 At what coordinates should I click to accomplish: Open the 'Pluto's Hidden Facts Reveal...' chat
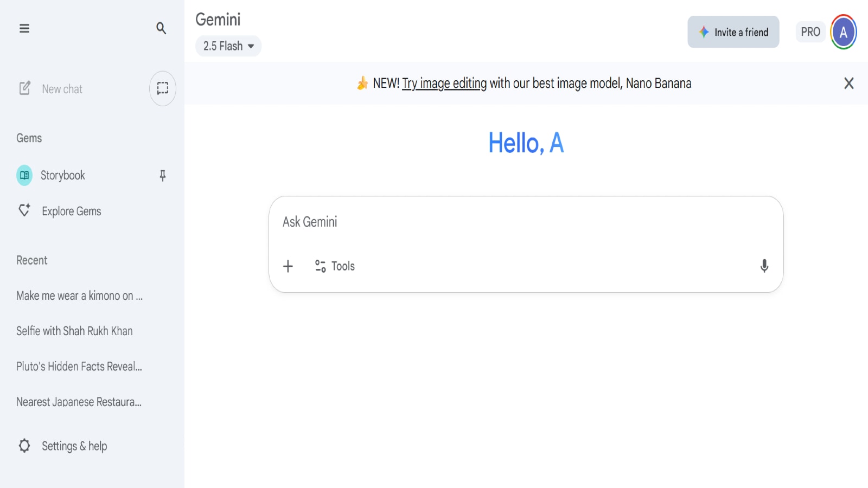pyautogui.click(x=79, y=367)
